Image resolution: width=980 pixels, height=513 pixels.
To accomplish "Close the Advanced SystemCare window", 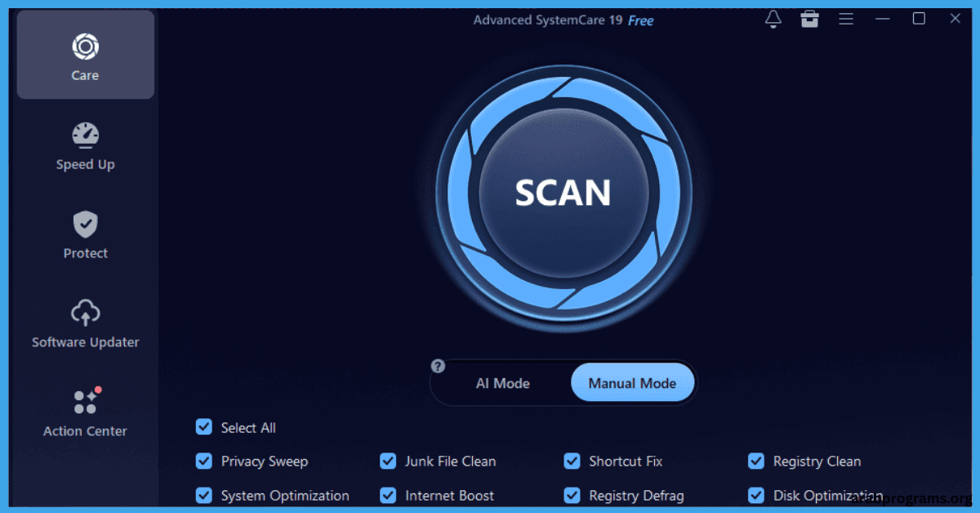I will (955, 19).
